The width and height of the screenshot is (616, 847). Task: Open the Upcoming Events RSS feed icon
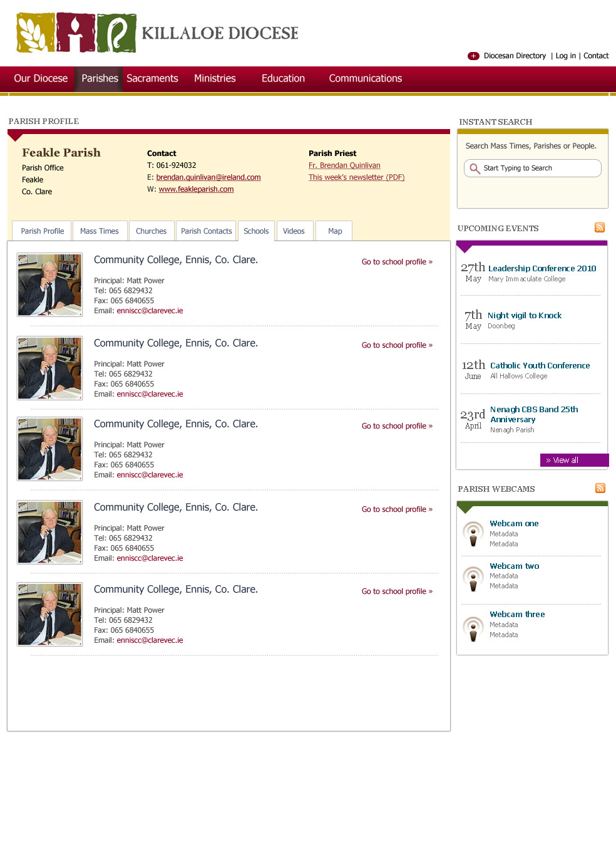pyautogui.click(x=600, y=227)
